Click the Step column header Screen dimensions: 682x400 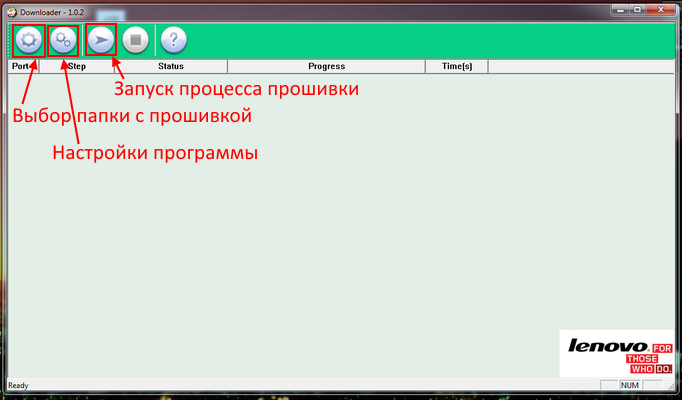[x=77, y=67]
